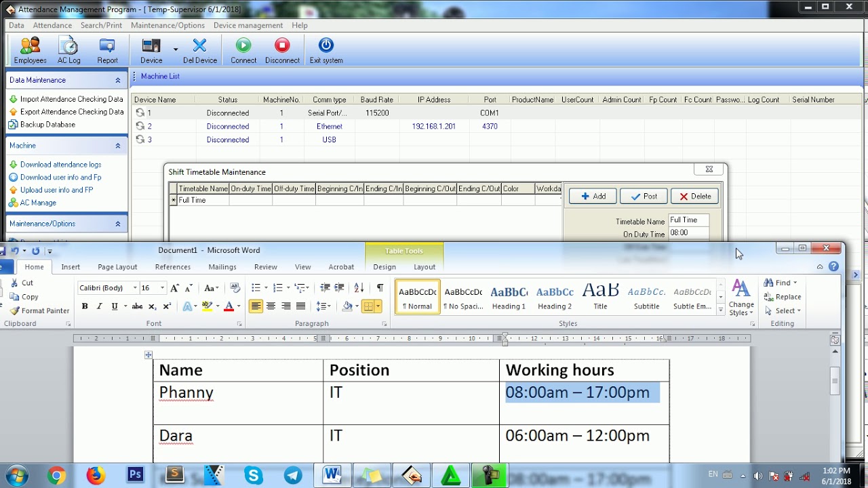Toggle Show/Hide paragraph marks
Image resolution: width=868 pixels, height=488 pixels.
coord(380,288)
